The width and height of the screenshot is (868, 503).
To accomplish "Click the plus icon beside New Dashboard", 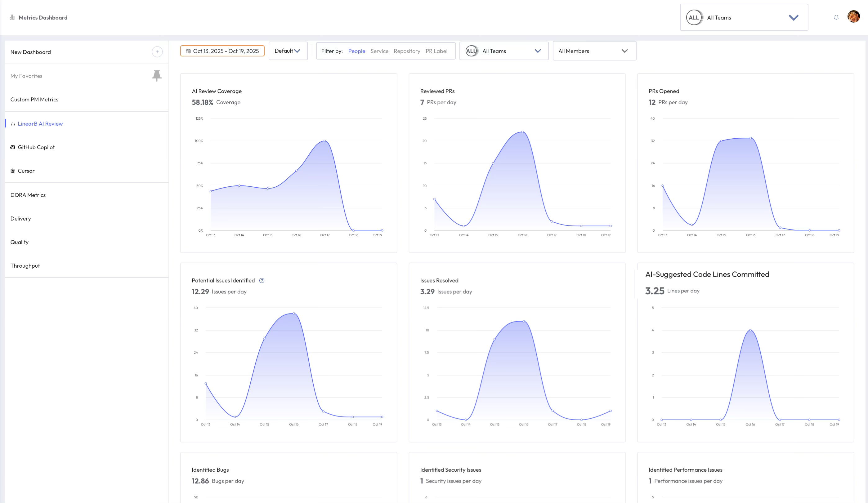I will pos(157,52).
